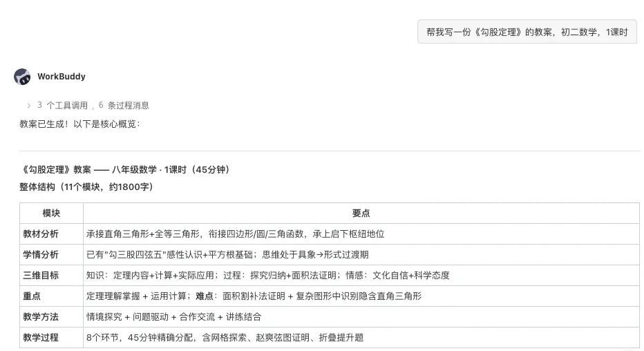
Task: Click cell '情境探究 + 问题驱动 + 合作交流 + 讲练结合'
Action: coord(361,317)
